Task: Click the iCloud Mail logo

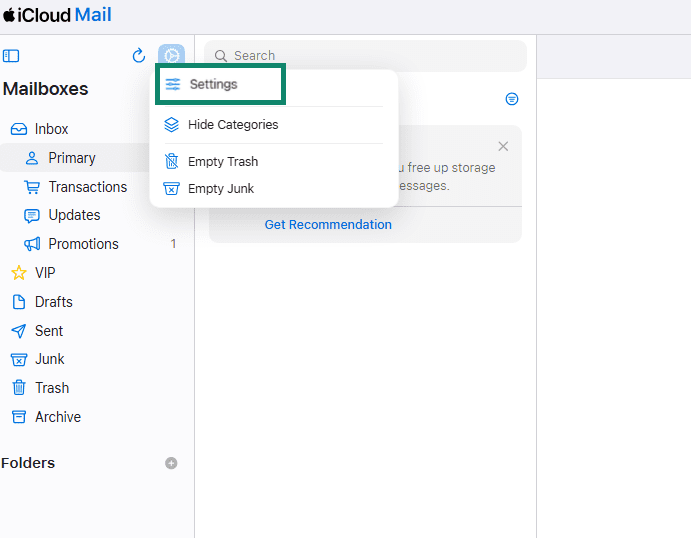Action: click(x=57, y=15)
